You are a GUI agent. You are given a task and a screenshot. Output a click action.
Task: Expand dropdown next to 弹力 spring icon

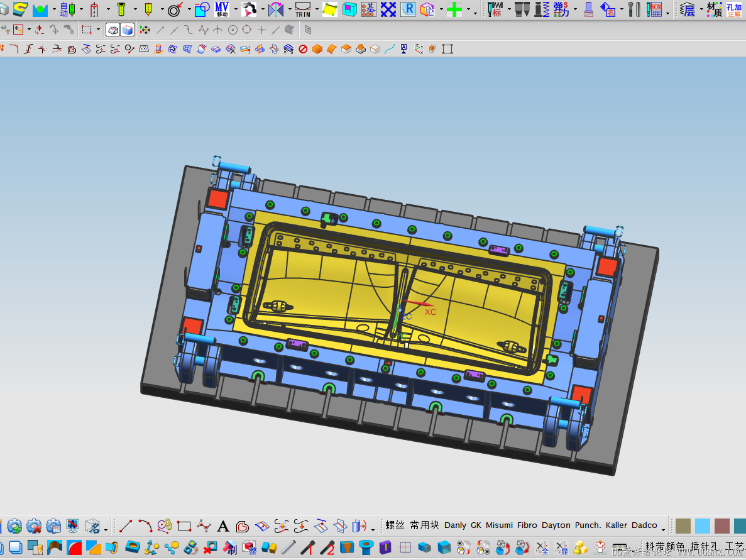click(x=576, y=9)
